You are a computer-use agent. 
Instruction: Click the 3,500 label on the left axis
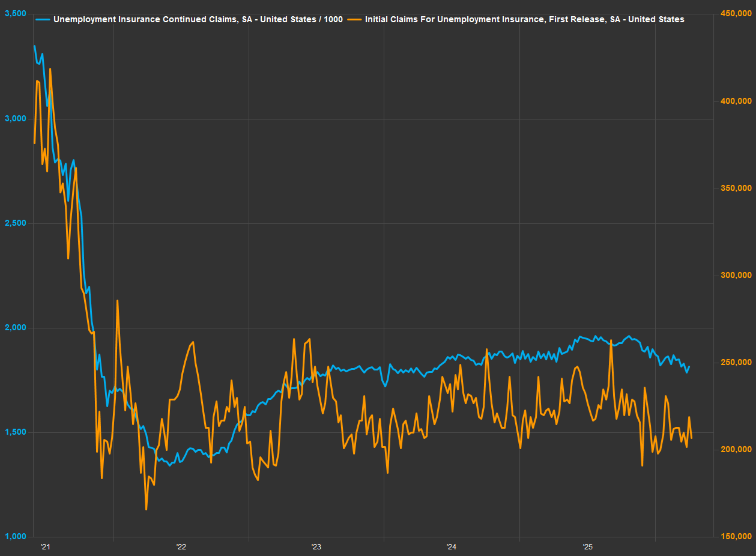click(16, 13)
